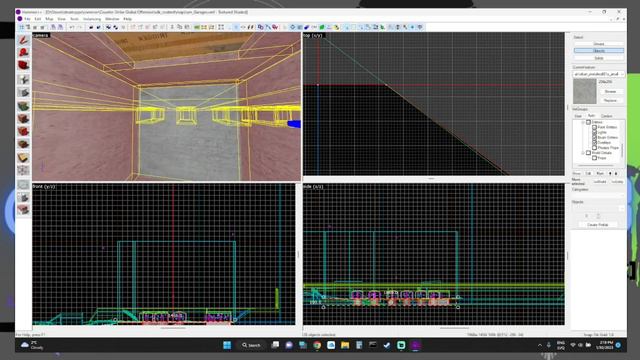640x360 pixels.
Task: Click the toWorld move button
Action: (600, 182)
